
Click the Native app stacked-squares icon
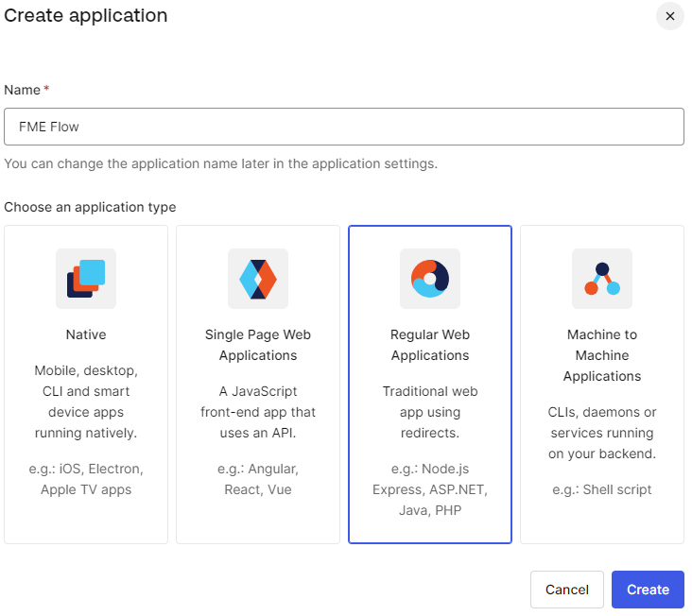pos(86,279)
